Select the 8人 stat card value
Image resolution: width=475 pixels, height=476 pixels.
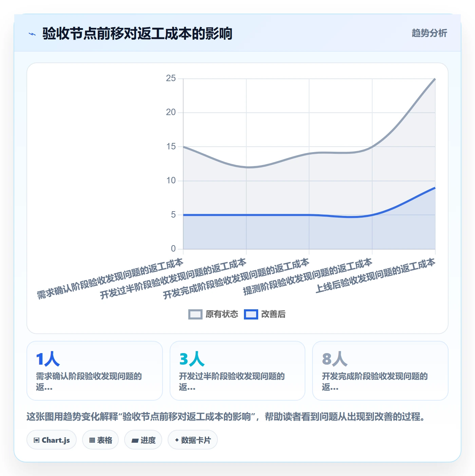point(335,359)
